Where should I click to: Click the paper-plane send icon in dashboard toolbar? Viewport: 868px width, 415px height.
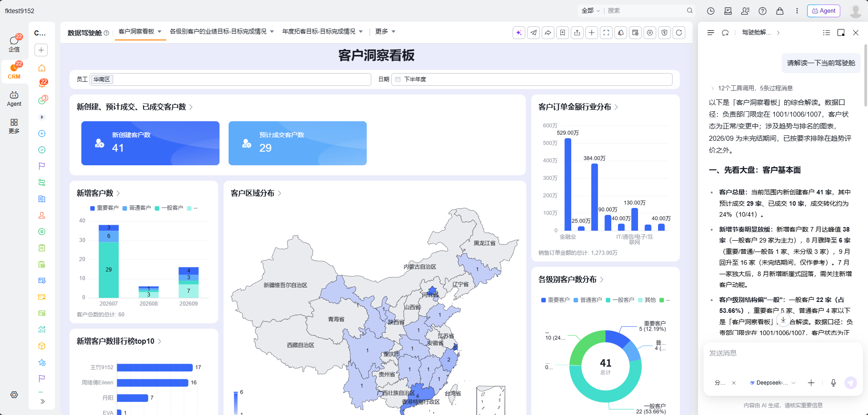coord(534,33)
